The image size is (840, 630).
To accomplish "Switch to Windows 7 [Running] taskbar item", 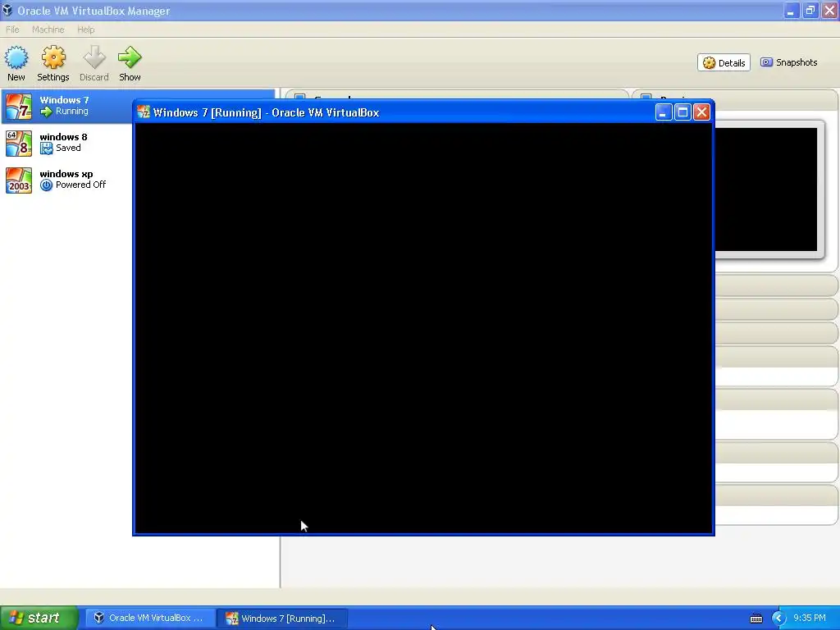I will [283, 618].
